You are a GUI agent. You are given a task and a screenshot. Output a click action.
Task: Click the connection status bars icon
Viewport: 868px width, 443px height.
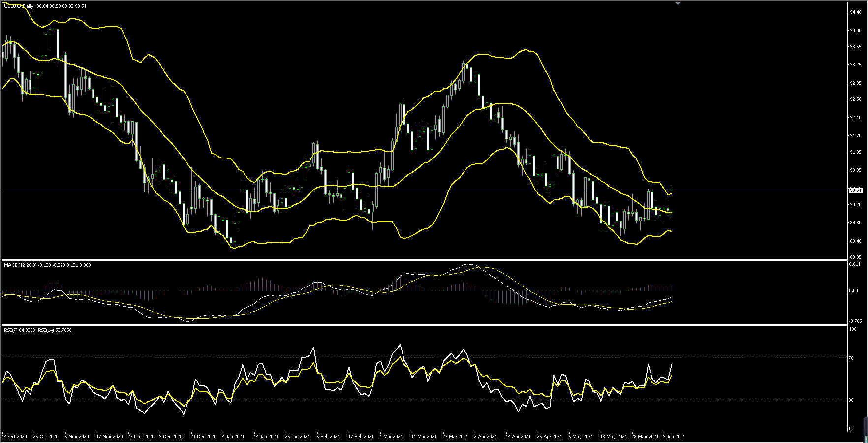(866, 430)
